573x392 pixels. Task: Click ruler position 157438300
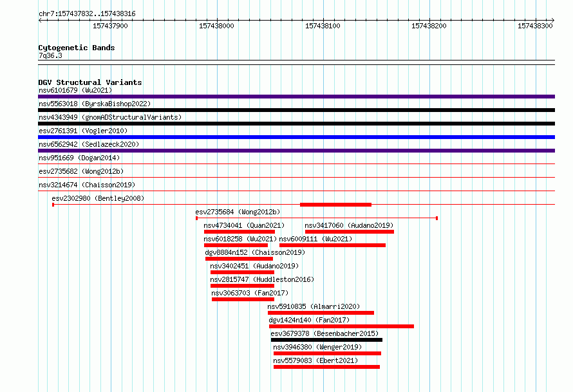[x=535, y=26]
